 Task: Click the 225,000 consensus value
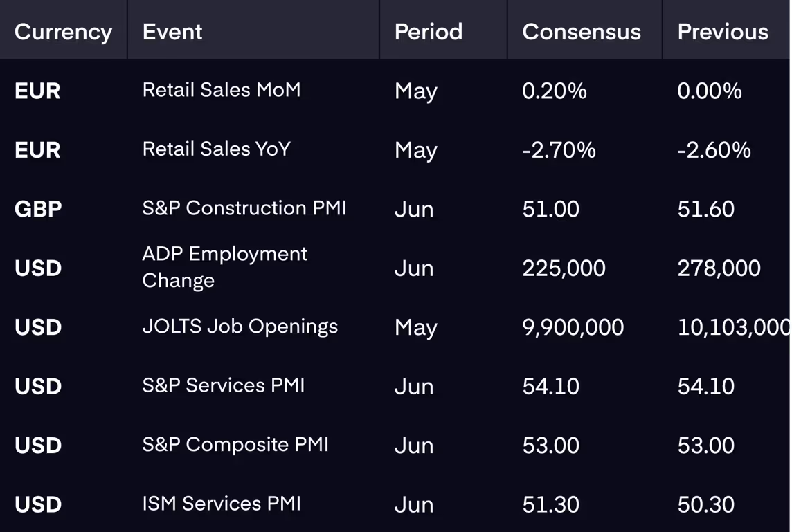click(564, 268)
